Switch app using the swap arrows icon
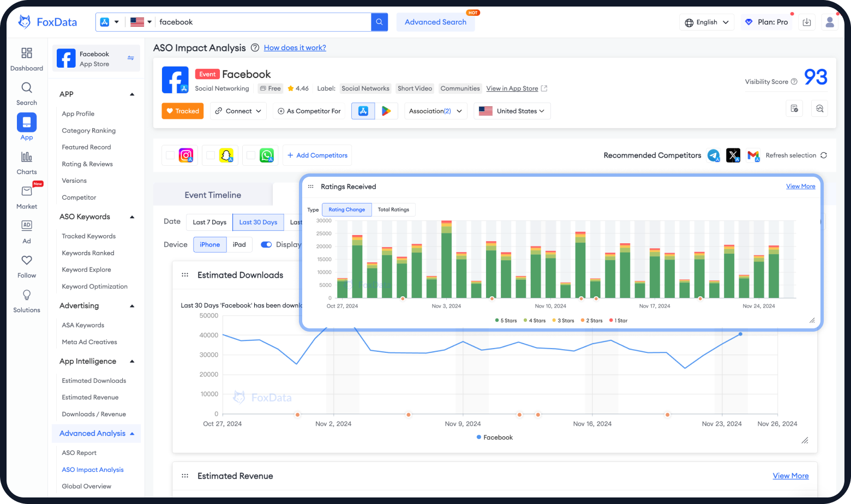The width and height of the screenshot is (851, 504). click(x=131, y=58)
